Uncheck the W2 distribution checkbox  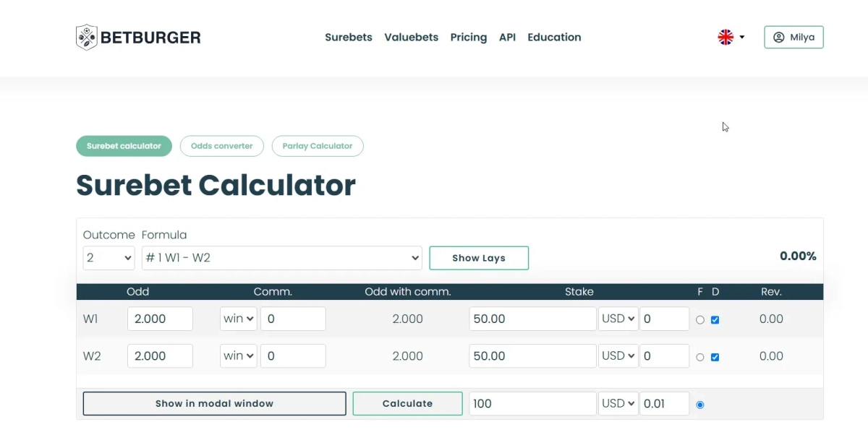pos(715,357)
